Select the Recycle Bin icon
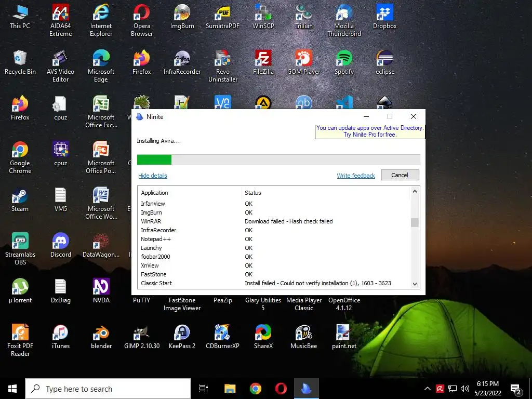This screenshot has height=399, width=532. tap(20, 63)
